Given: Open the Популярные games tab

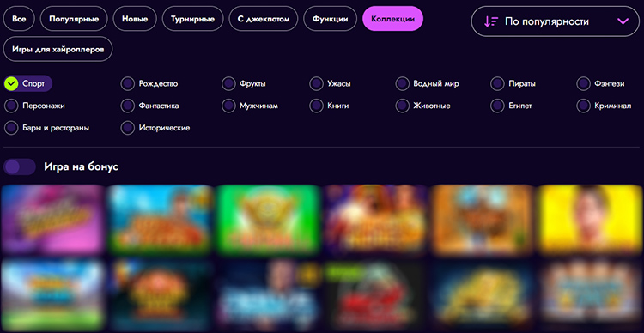Looking at the screenshot, I should click(x=74, y=19).
